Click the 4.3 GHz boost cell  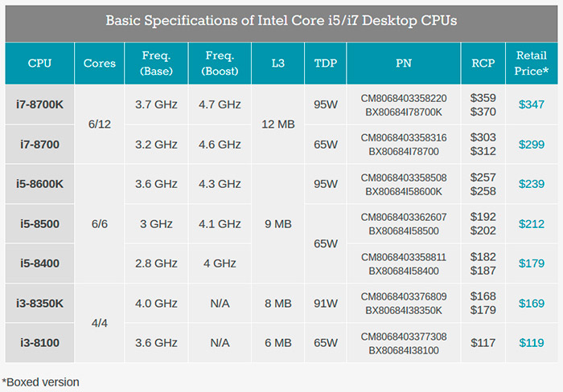pyautogui.click(x=220, y=184)
